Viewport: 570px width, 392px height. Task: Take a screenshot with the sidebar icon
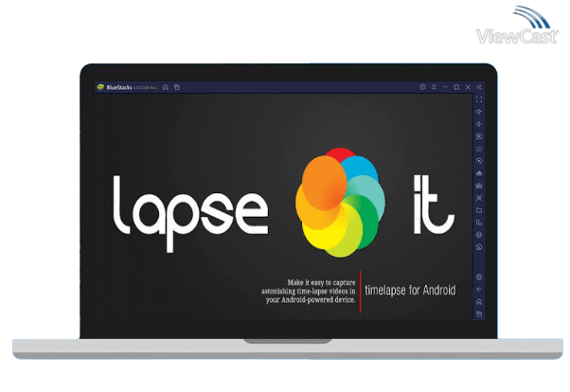(x=479, y=198)
